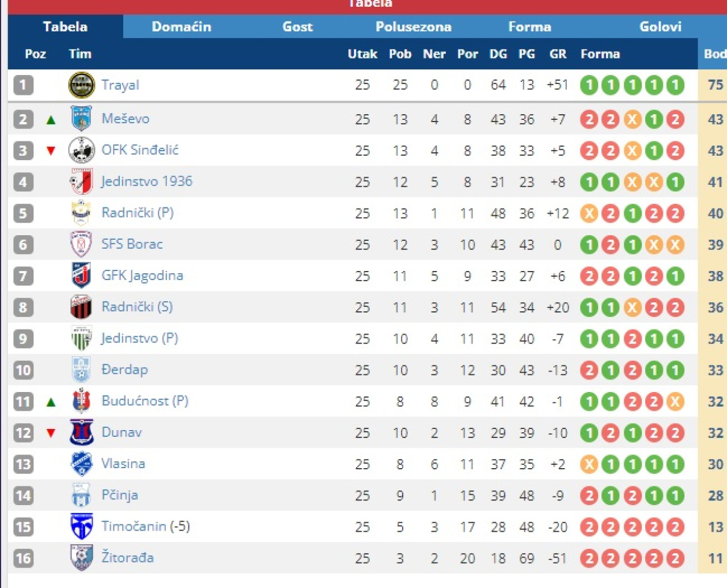727x588 pixels.
Task: Open the SFS Borac team page
Action: click(132, 244)
